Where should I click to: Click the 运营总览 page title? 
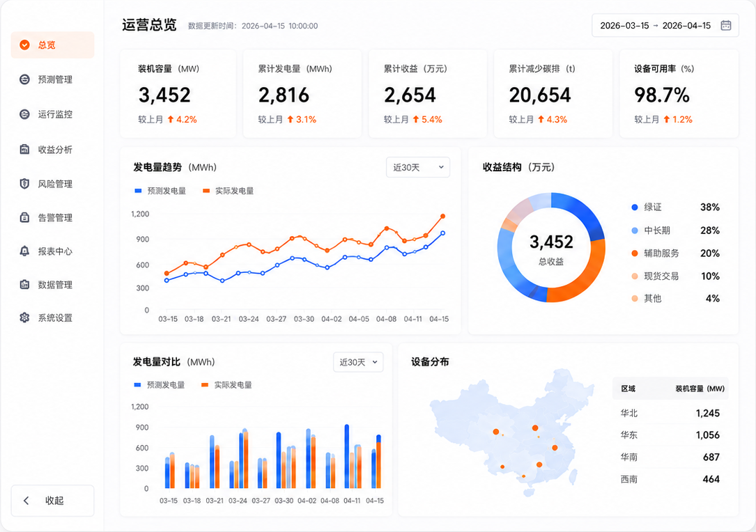150,24
